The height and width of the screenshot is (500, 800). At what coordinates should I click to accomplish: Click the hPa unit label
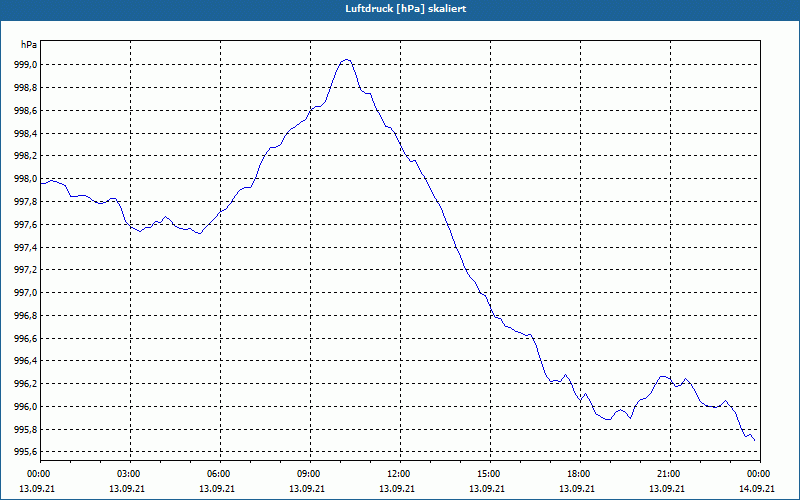coord(29,45)
